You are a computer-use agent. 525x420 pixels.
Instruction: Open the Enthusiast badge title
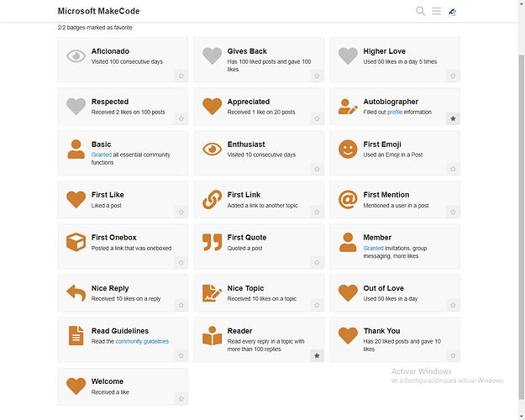coord(246,144)
